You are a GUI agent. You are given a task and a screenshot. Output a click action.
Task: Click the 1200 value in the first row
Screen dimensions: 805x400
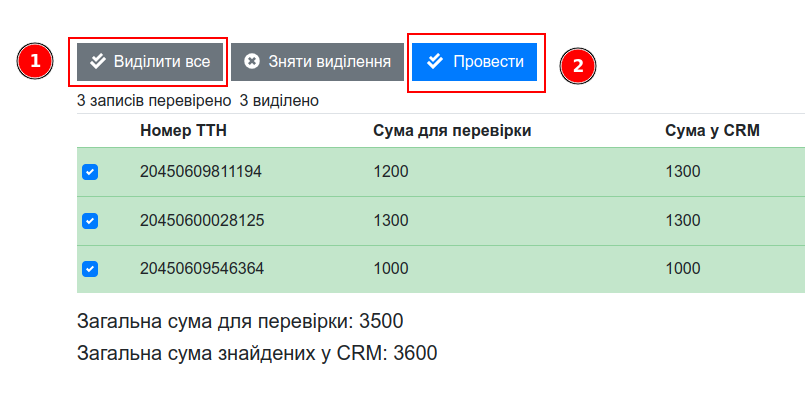pyautogui.click(x=391, y=172)
